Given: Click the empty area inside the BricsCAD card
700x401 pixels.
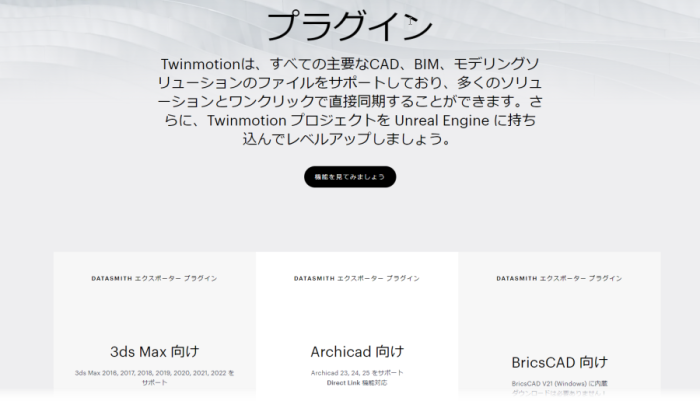Looking at the screenshot, I should pos(558,318).
